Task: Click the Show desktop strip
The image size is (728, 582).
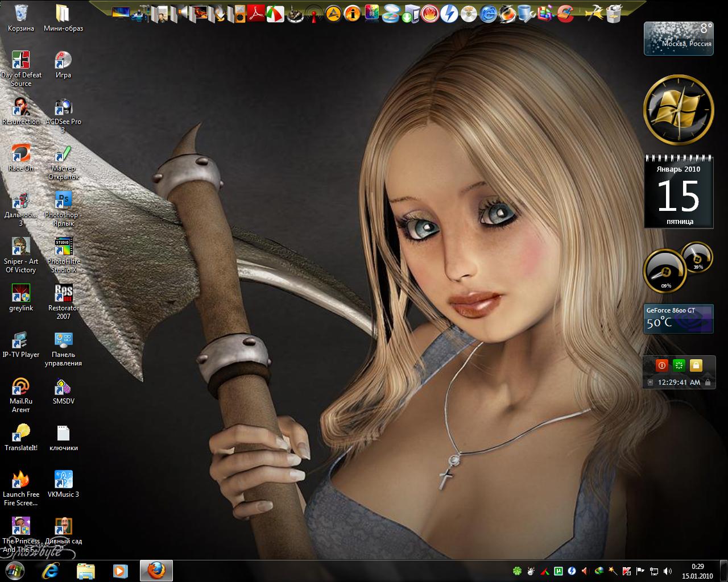Action: coord(723,571)
